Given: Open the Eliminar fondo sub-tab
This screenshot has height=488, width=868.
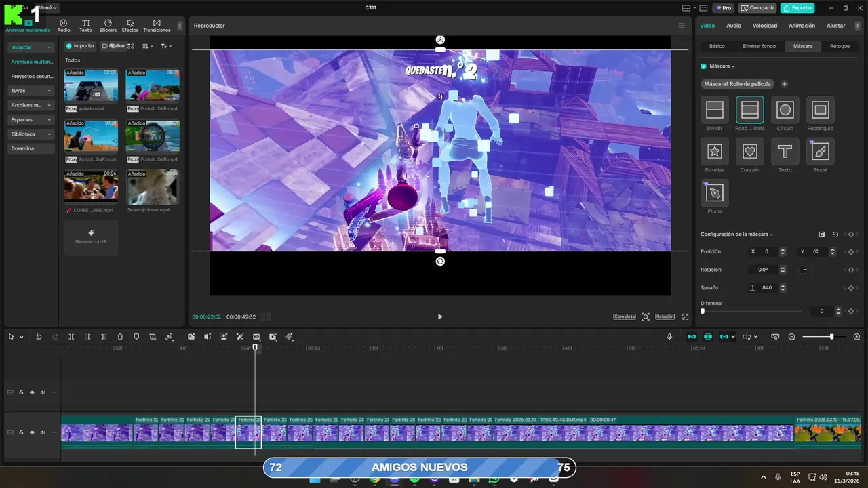Looking at the screenshot, I should 759,46.
